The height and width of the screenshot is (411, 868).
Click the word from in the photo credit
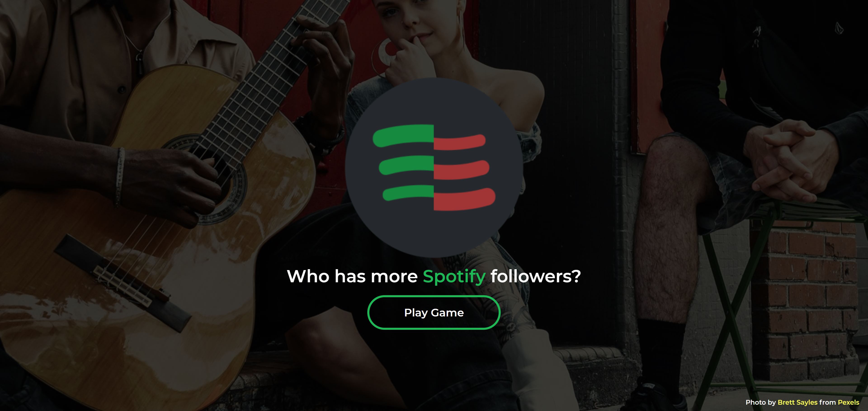coord(828,402)
